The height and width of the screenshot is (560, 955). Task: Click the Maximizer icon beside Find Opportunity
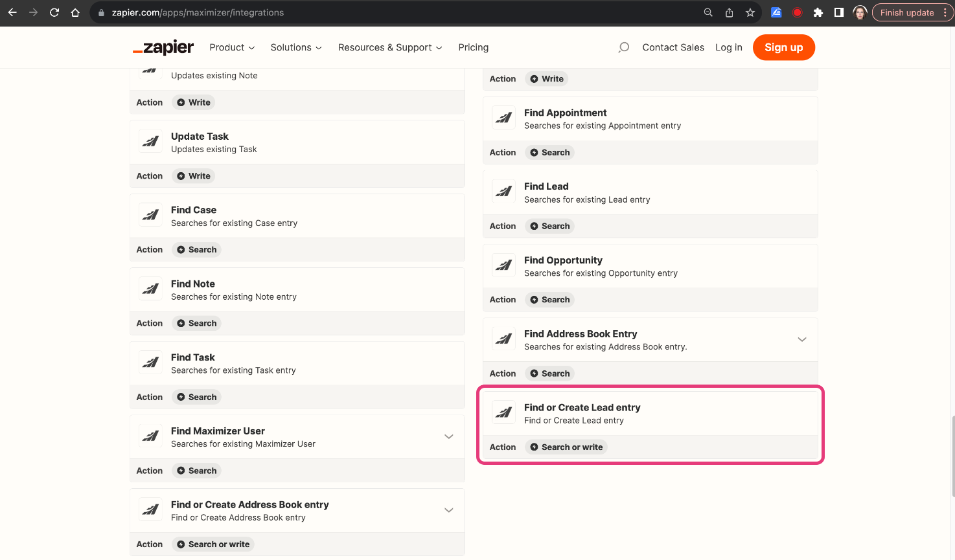(x=503, y=265)
